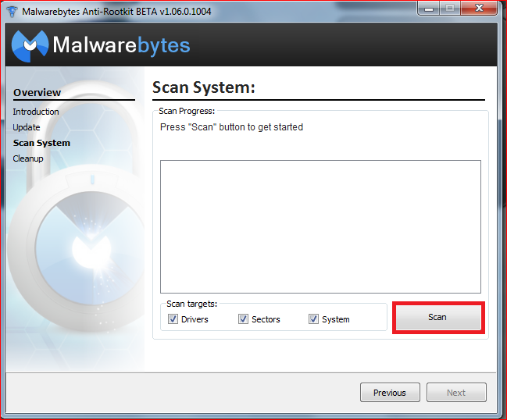Uncheck the Drivers scan target
Screen dimensions: 507x420
pos(173,319)
